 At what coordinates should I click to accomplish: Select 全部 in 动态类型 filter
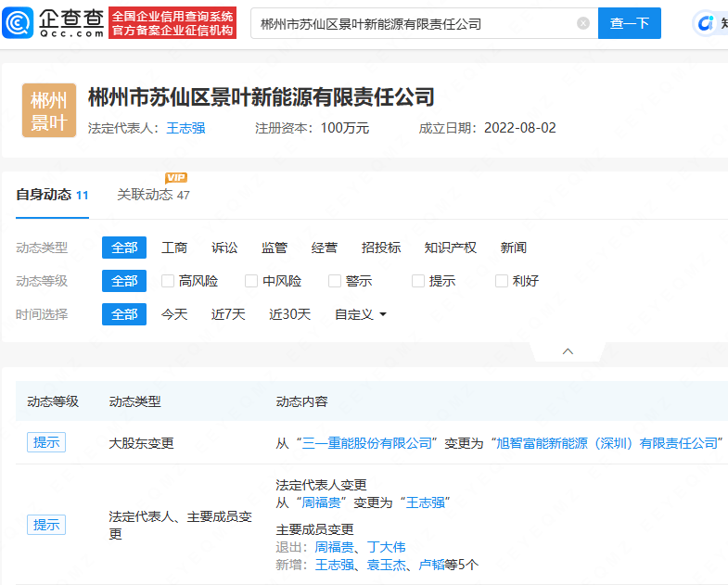pos(124,248)
